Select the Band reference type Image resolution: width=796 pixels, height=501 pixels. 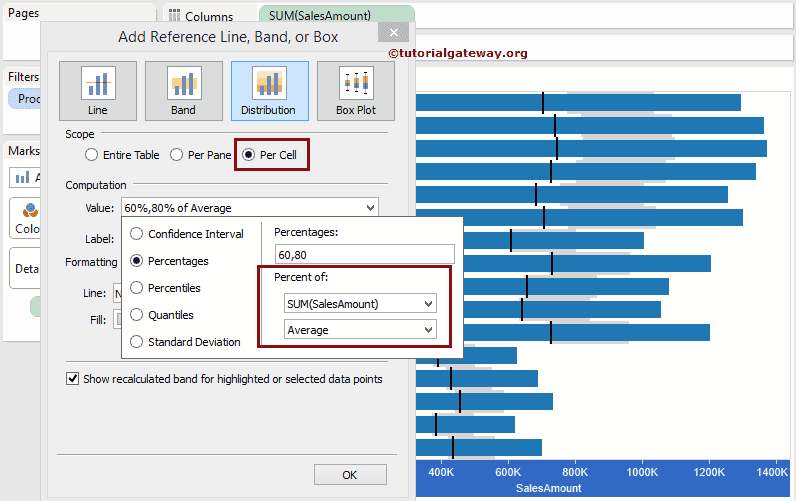pos(184,91)
